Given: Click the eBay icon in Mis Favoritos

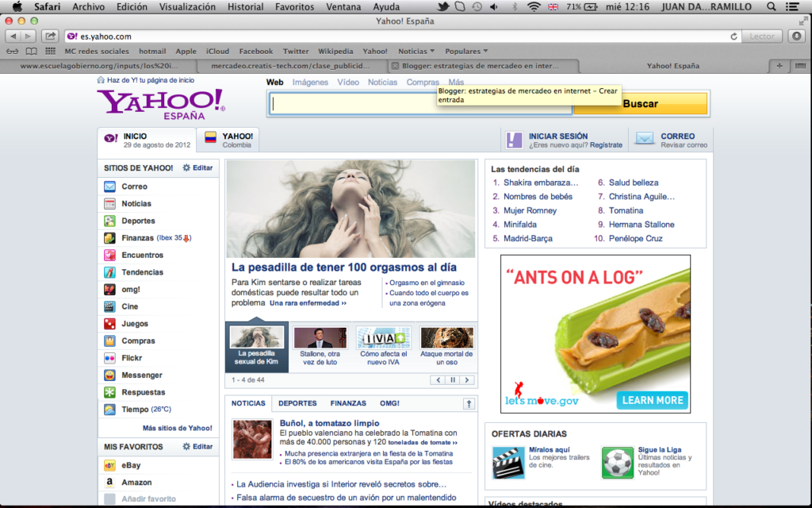Looking at the screenshot, I should 109,465.
